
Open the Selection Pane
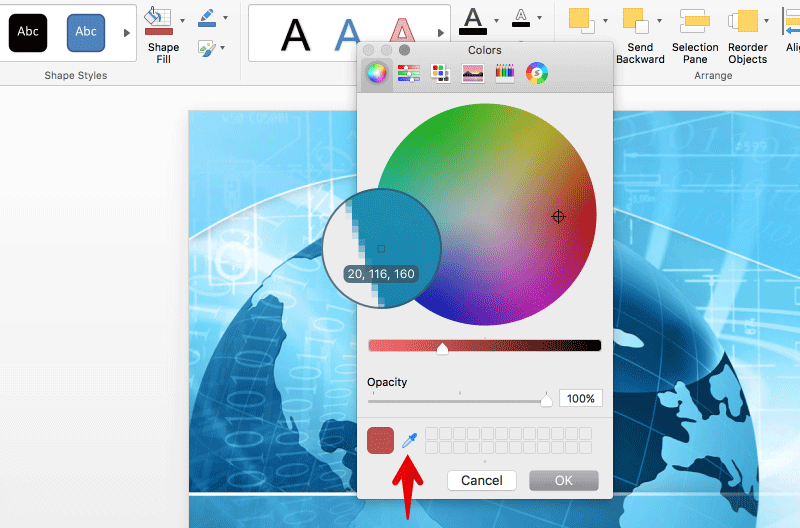pyautogui.click(x=695, y=20)
